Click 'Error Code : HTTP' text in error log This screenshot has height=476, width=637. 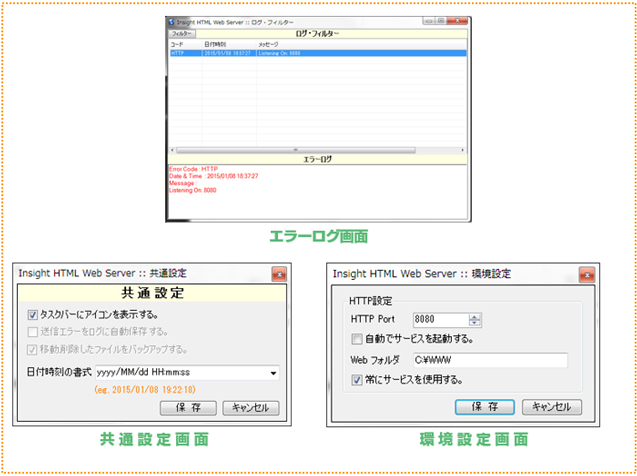pyautogui.click(x=193, y=169)
